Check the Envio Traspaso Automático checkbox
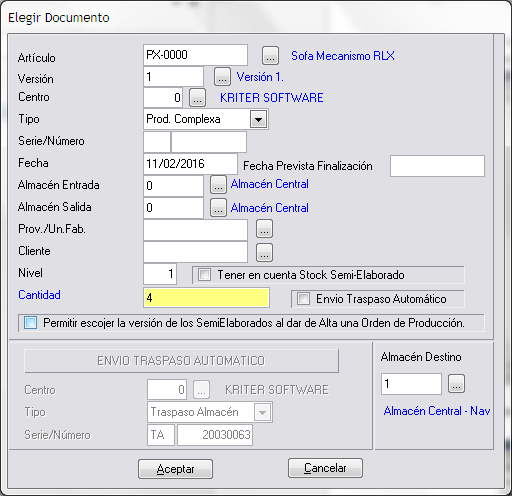Image resolution: width=512 pixels, height=496 pixels. click(x=303, y=298)
